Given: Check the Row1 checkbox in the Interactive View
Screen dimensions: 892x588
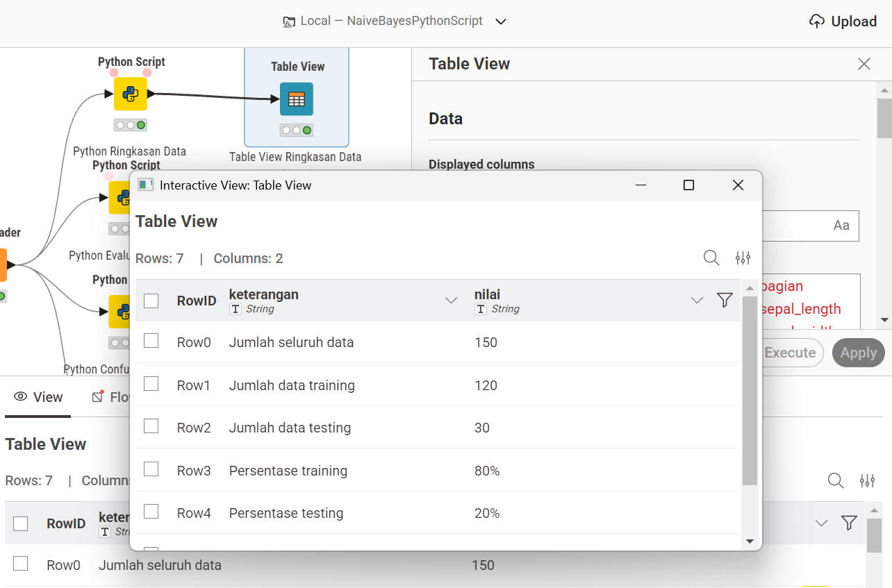Looking at the screenshot, I should (151, 384).
